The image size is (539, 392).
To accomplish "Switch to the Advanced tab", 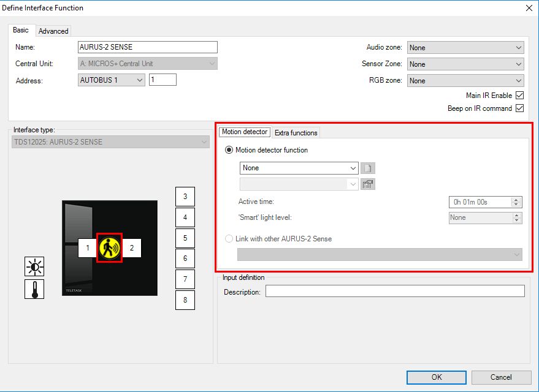I will pos(53,31).
